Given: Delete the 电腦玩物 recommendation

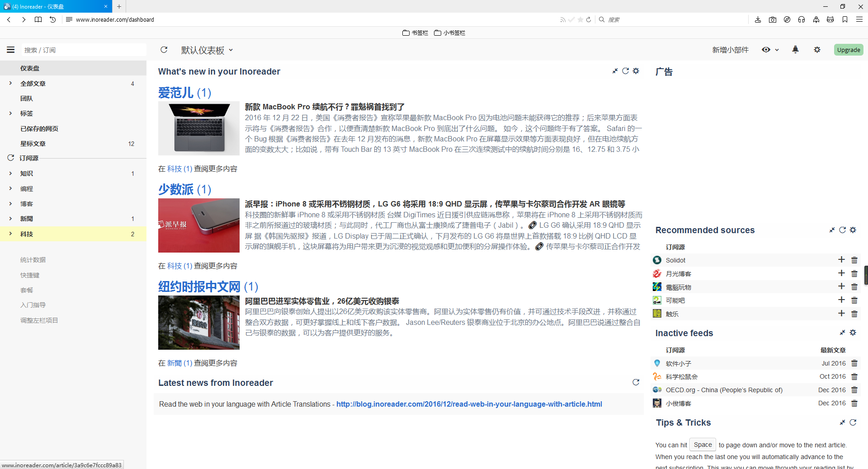Looking at the screenshot, I should [x=854, y=286].
